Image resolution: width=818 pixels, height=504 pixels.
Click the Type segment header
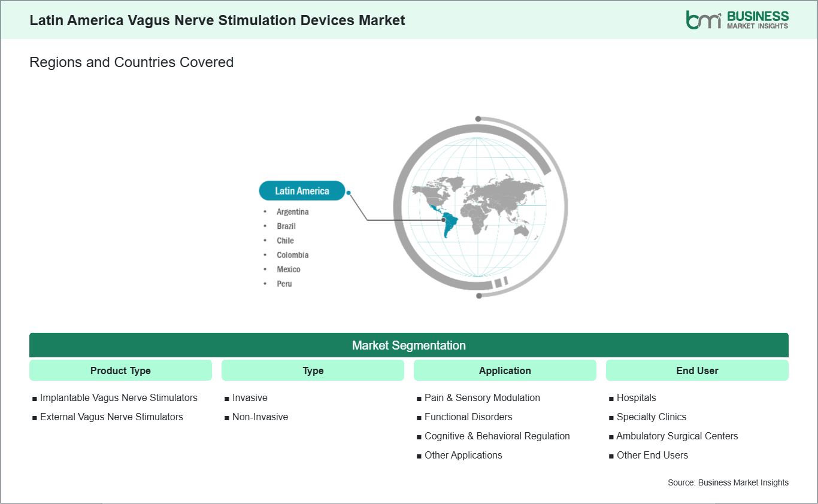click(x=313, y=371)
